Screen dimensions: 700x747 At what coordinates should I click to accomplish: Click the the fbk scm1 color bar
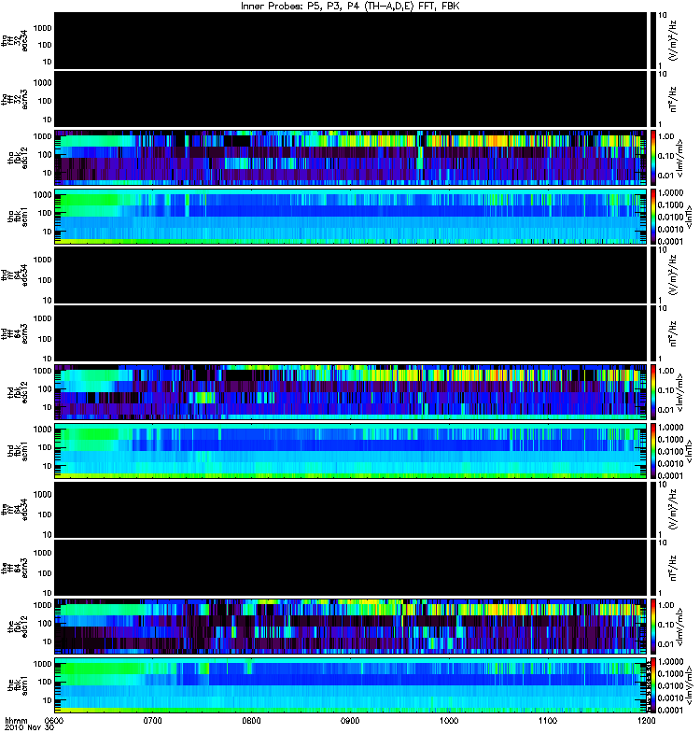tap(653, 685)
